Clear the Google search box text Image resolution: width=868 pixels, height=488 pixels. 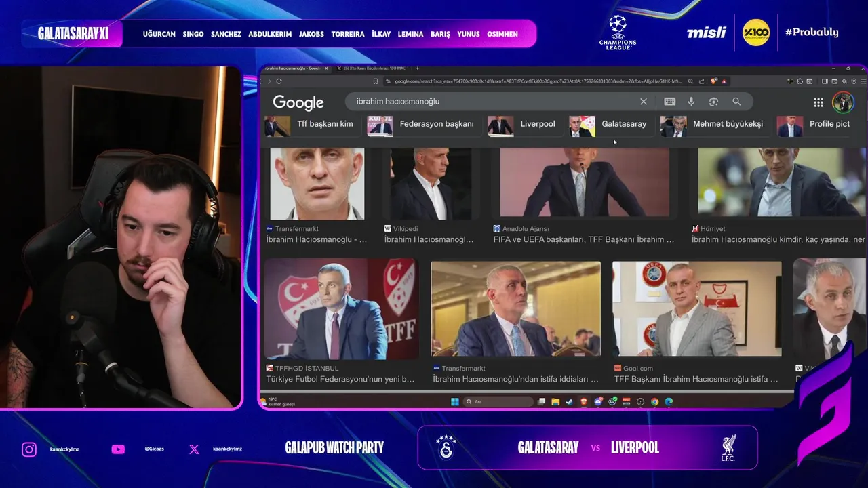point(643,102)
